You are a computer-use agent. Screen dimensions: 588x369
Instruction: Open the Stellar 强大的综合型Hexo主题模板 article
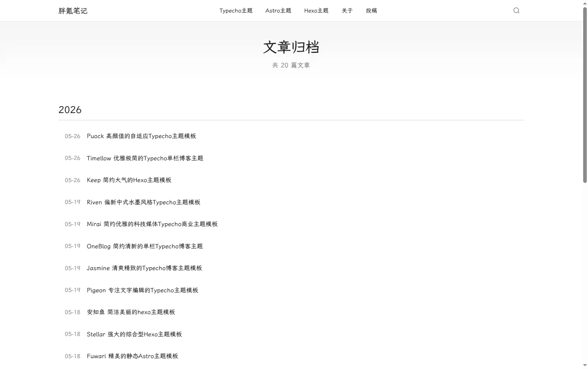[134, 334]
